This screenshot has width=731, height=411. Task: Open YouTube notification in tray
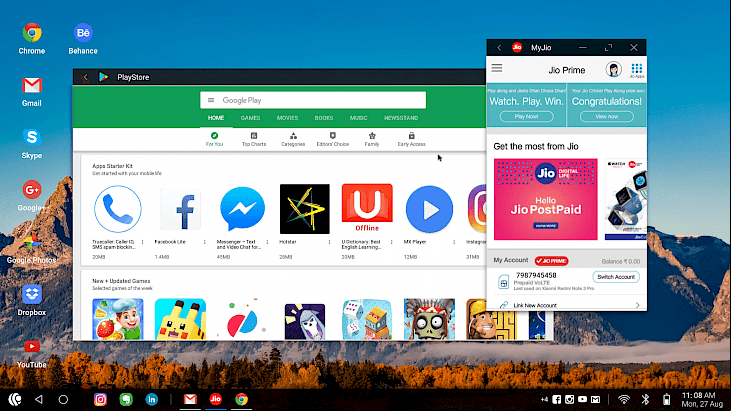point(582,399)
